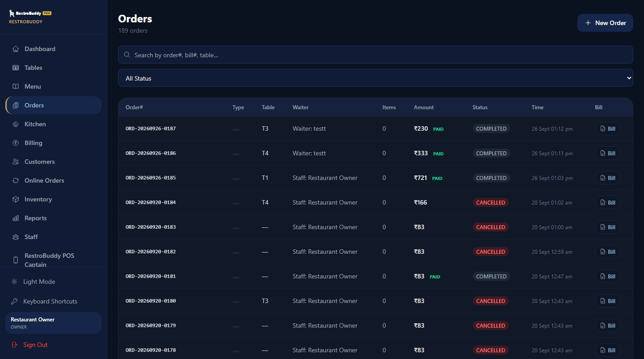Toggle Light Mode
The width and height of the screenshot is (644, 359).
tap(53, 282)
